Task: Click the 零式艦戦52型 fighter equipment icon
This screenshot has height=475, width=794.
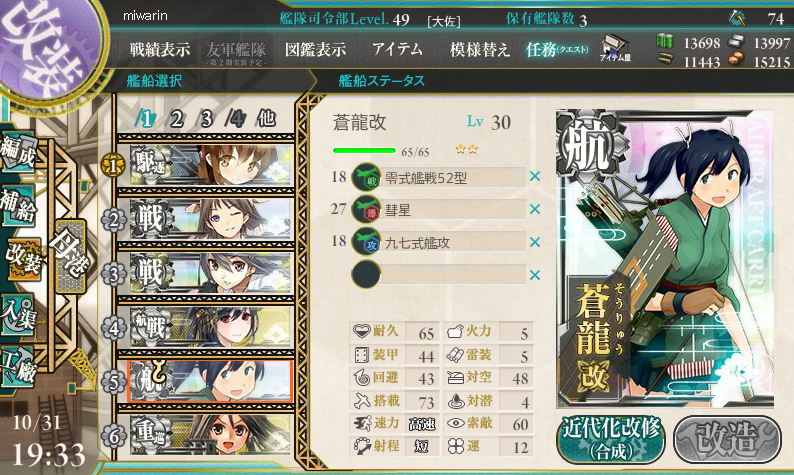Action: coord(366,177)
